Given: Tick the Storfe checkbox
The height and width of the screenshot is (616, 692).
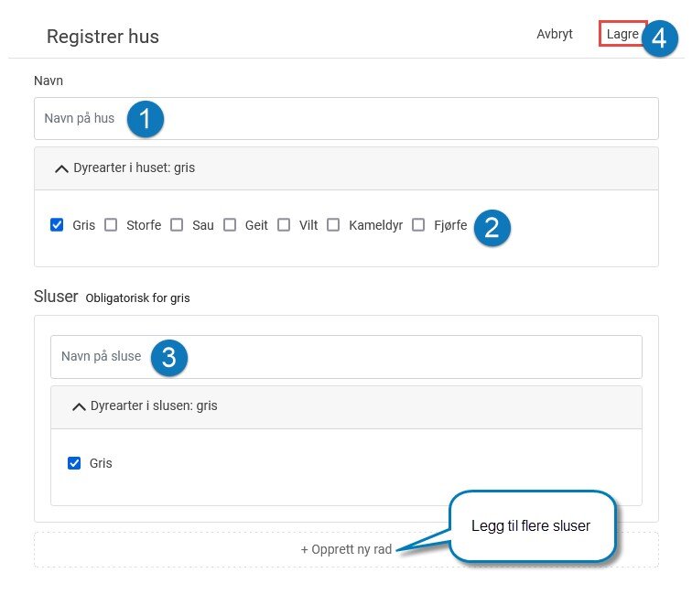Looking at the screenshot, I should click(x=111, y=224).
